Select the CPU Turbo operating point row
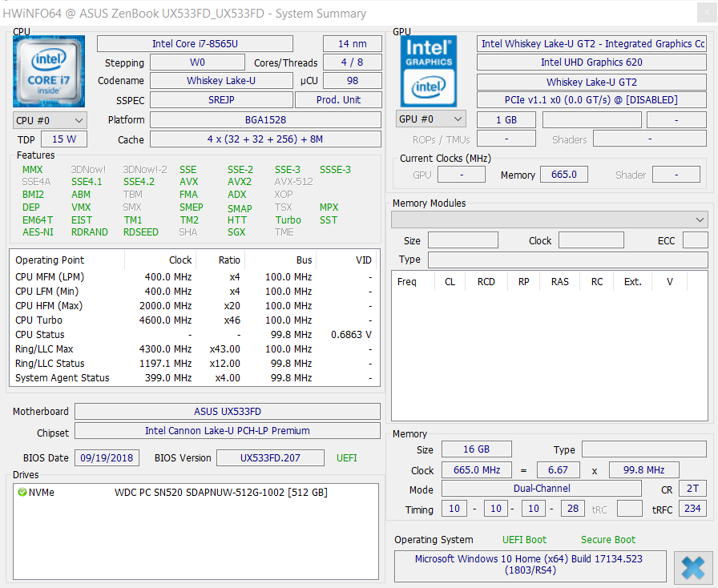Screen dimensions: 718x588 coord(195,320)
